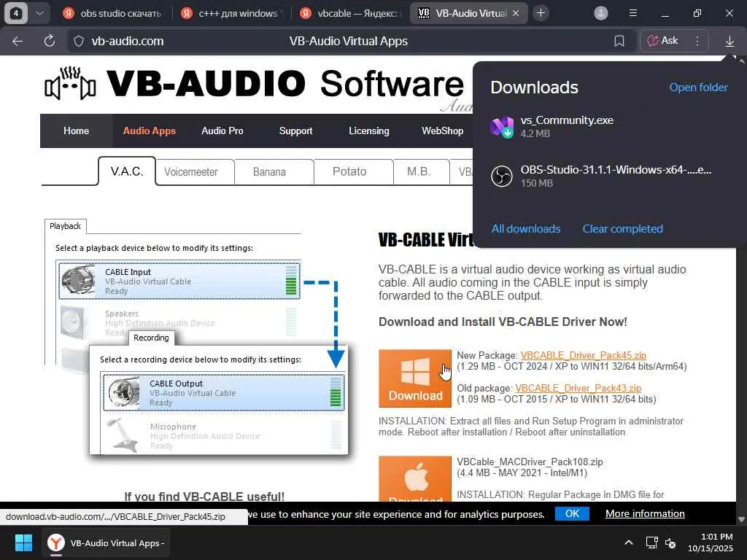Click the Yandex Browser taskbar button
This screenshot has width=747, height=560.
pos(107,542)
